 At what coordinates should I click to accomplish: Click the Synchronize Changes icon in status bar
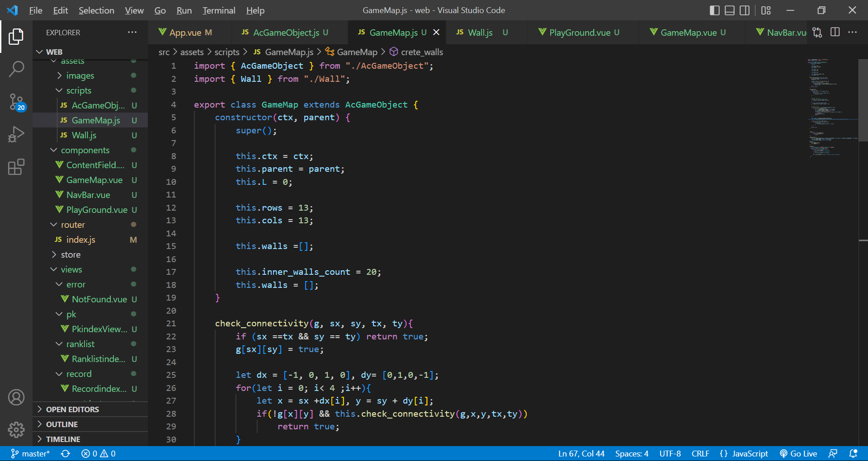66,454
